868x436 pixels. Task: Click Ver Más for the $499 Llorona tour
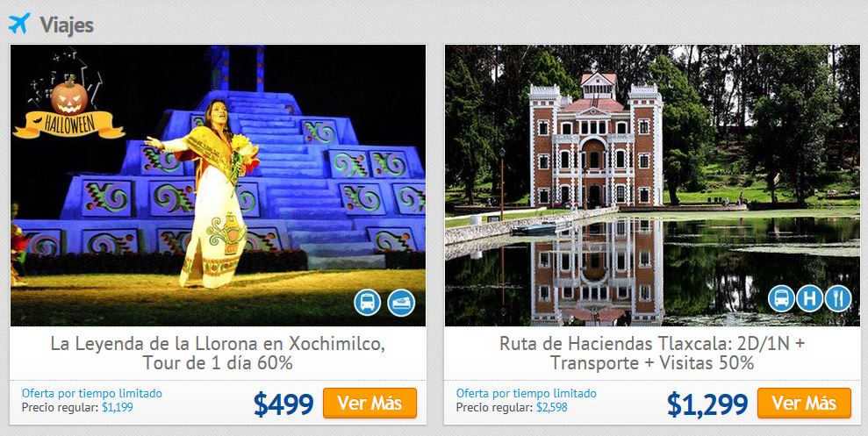coord(369,403)
